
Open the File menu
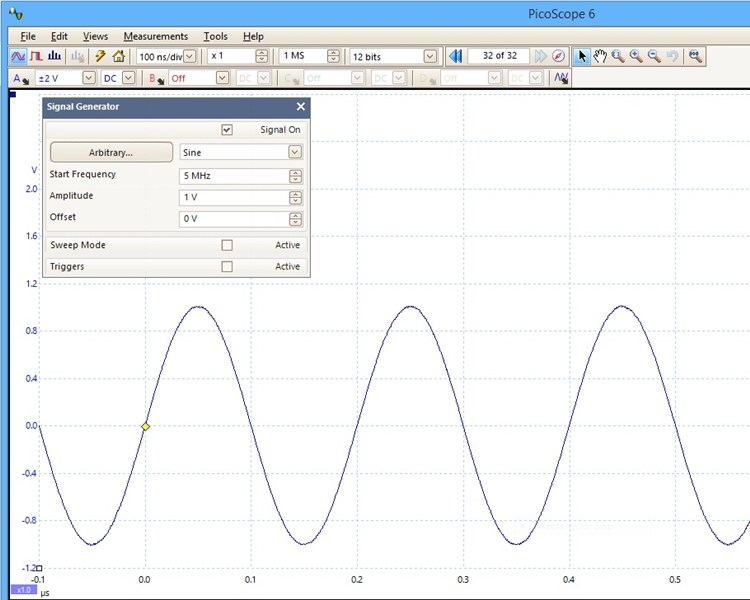click(28, 36)
